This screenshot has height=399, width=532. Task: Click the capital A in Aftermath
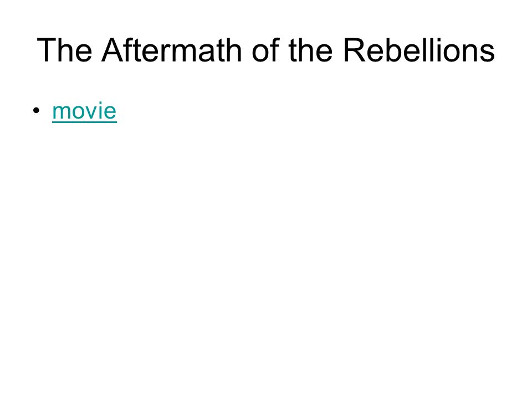coord(112,50)
